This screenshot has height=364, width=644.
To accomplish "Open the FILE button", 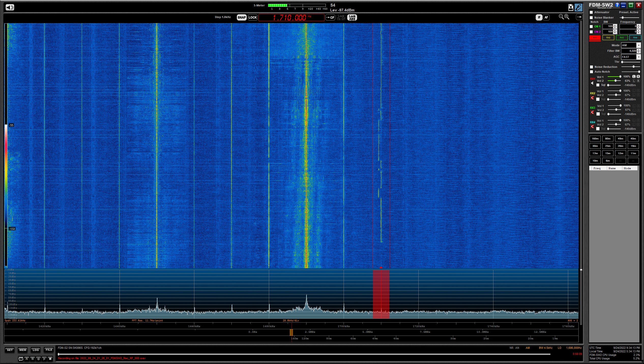I will (x=49, y=350).
